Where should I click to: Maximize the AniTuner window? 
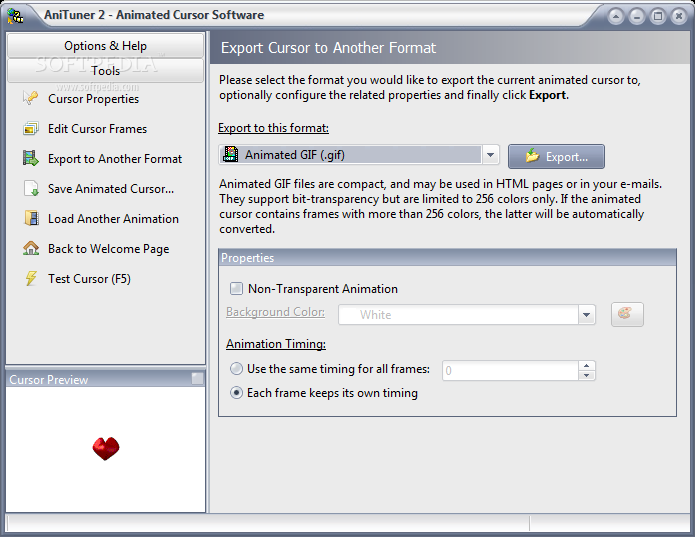point(658,17)
